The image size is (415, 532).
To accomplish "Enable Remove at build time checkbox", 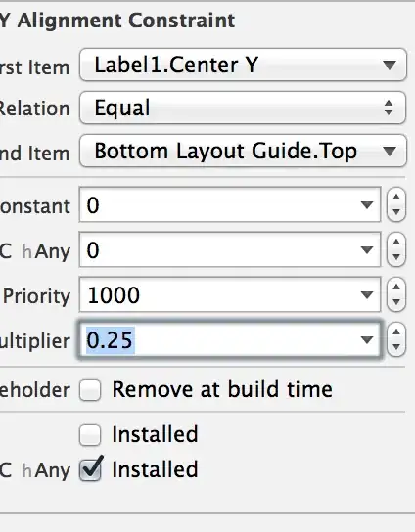I will click(x=90, y=390).
